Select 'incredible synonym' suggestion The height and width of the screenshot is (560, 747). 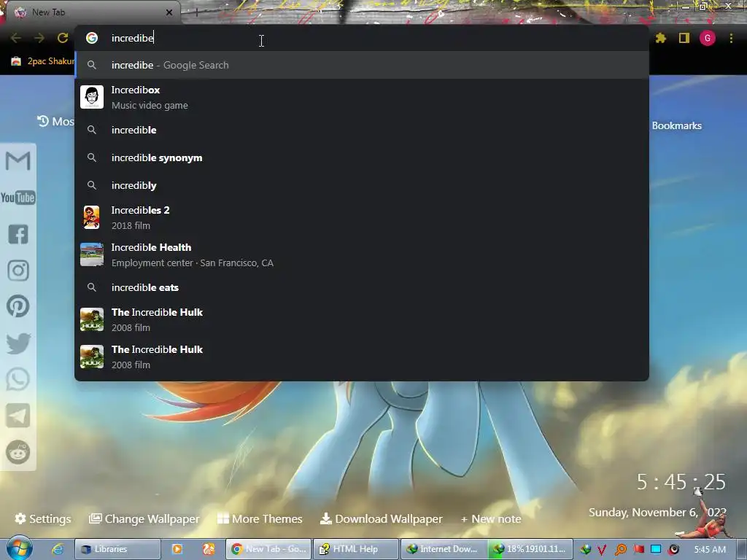362,157
